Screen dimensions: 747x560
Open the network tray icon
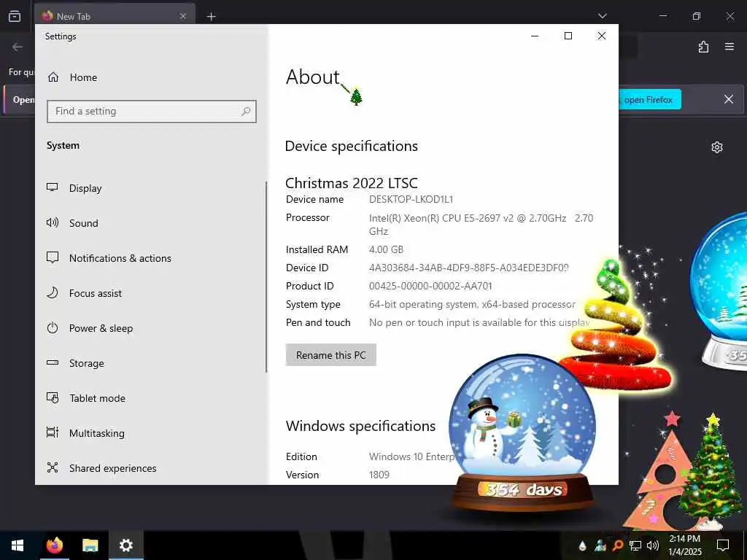[635, 545]
